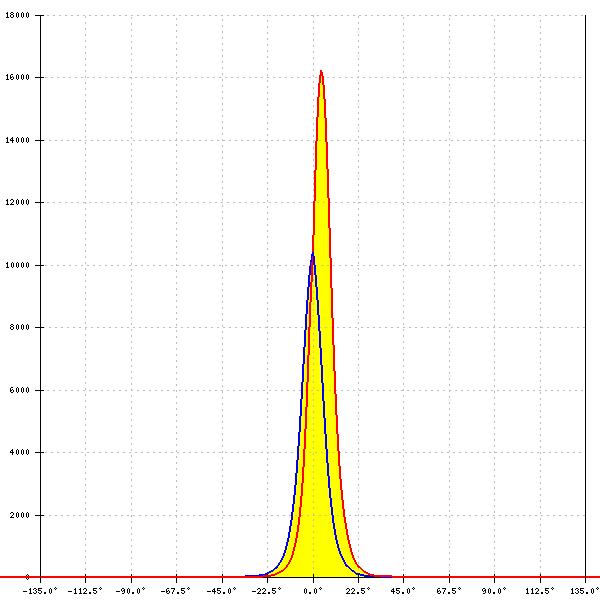
Task: Click the 18000 y-axis label
Action: click(17, 15)
